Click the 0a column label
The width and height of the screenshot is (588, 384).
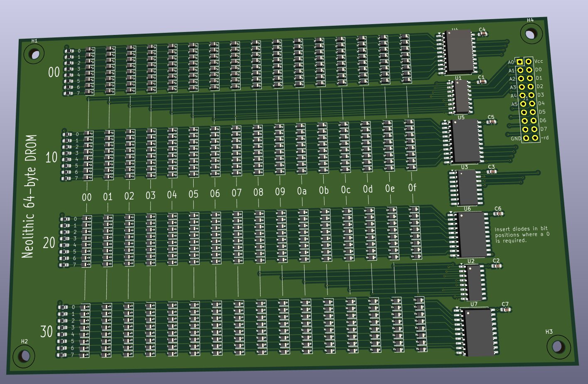pyautogui.click(x=302, y=191)
